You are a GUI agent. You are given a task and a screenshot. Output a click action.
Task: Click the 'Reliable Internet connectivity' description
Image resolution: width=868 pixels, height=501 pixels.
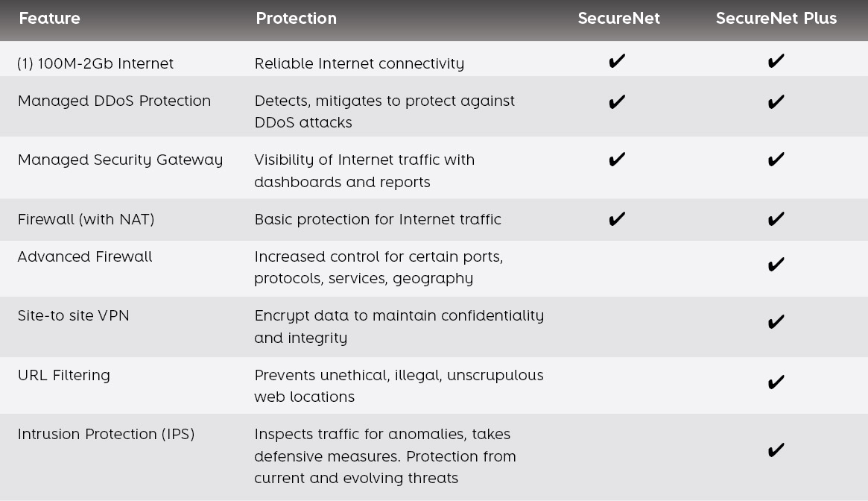359,63
